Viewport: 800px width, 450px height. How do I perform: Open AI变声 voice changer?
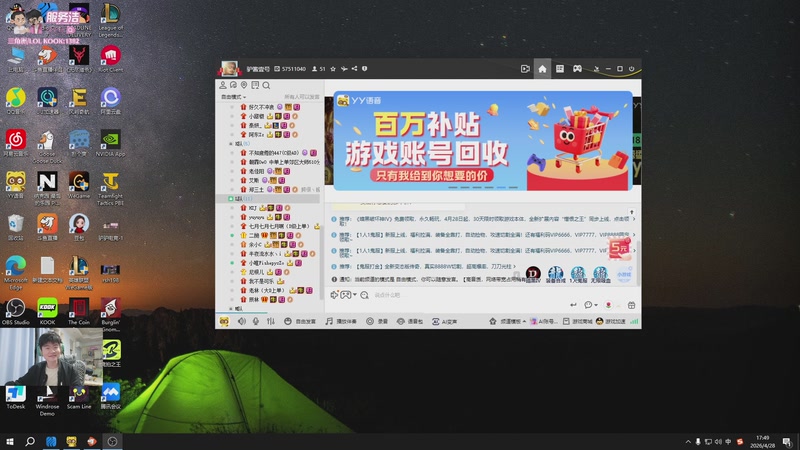point(444,321)
